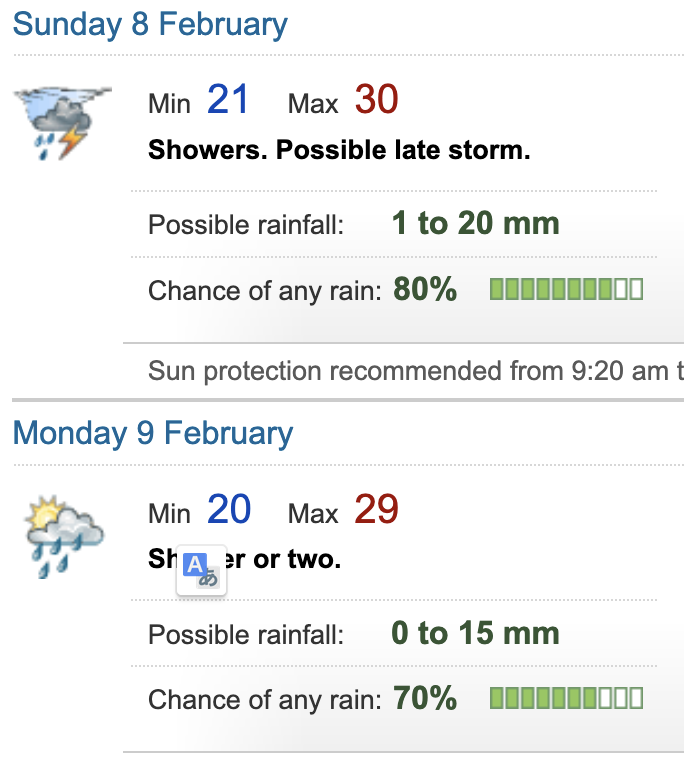
Task: Click the 80% chance of rain value
Action: pyautogui.click(x=425, y=290)
